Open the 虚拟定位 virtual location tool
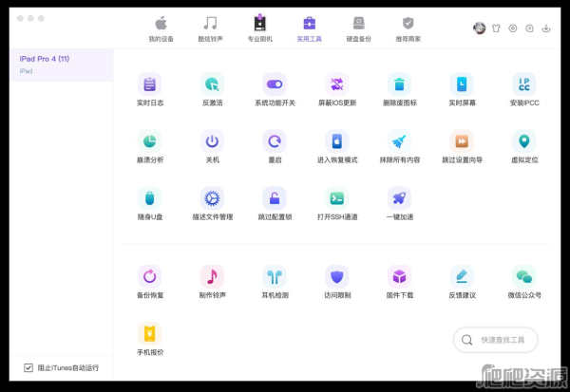Screen dimensions: 570x392 (524, 141)
